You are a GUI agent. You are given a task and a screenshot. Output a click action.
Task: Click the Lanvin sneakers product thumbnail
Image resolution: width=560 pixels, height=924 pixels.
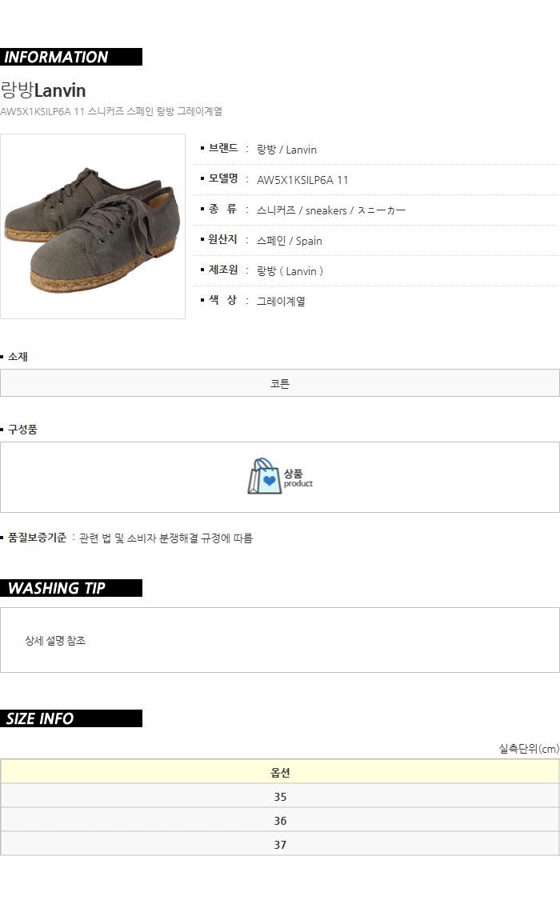coord(93,226)
